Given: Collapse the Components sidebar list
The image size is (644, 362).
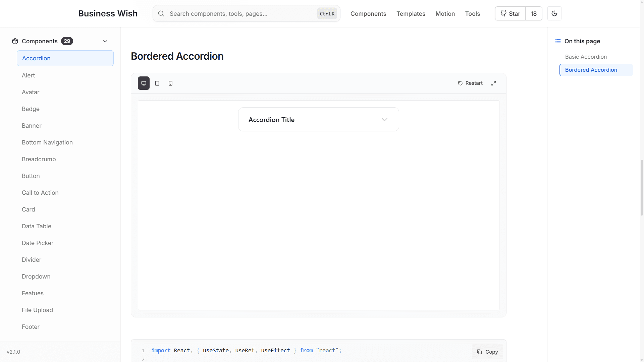Looking at the screenshot, I should click(x=105, y=41).
